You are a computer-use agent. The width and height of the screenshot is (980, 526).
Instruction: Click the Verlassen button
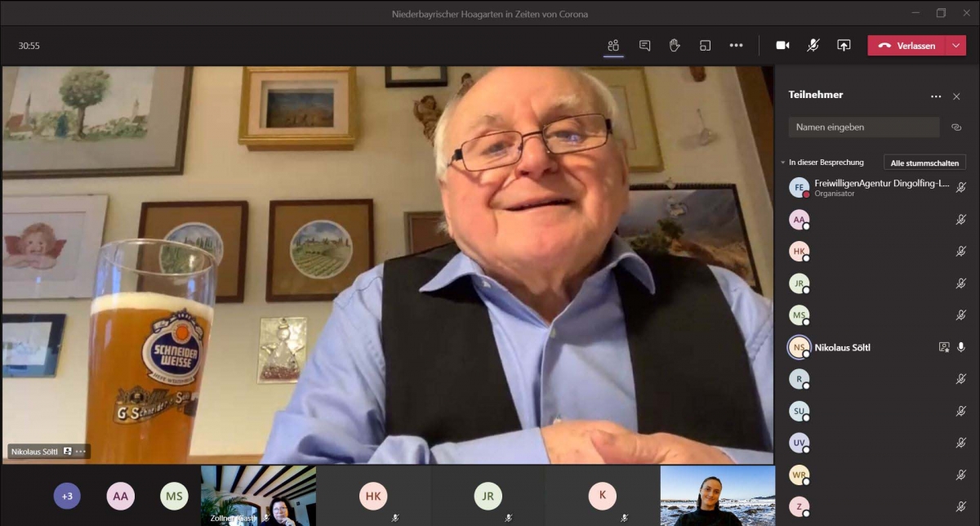(x=906, y=46)
